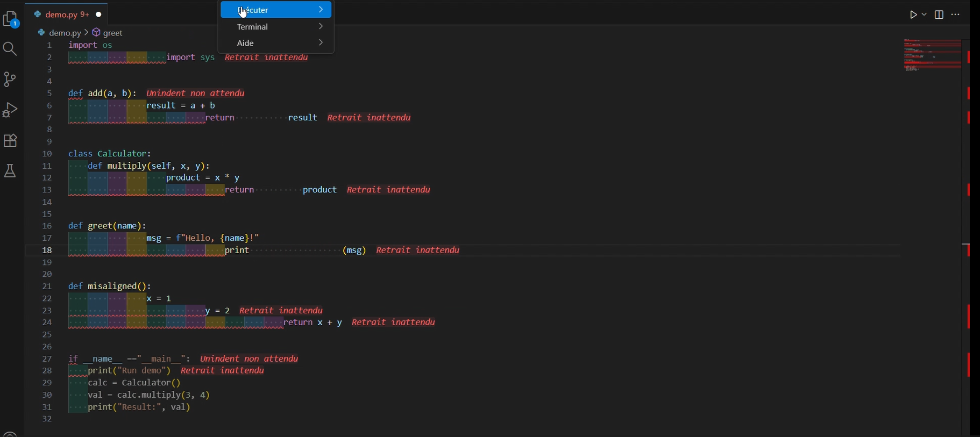Open the greet symbol breadcrumb
This screenshot has height=437, width=980.
(x=108, y=33)
